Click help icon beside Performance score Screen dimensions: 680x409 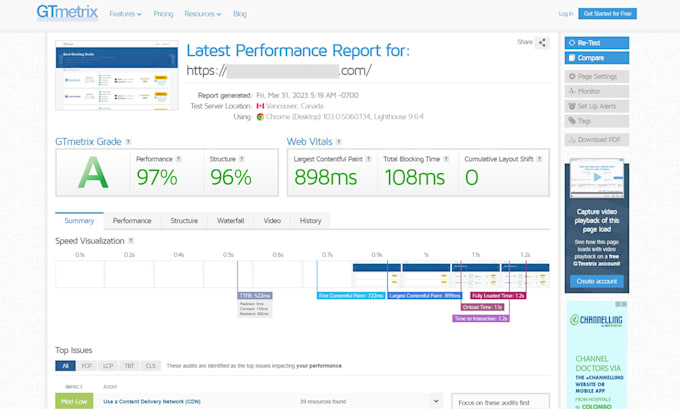point(178,159)
